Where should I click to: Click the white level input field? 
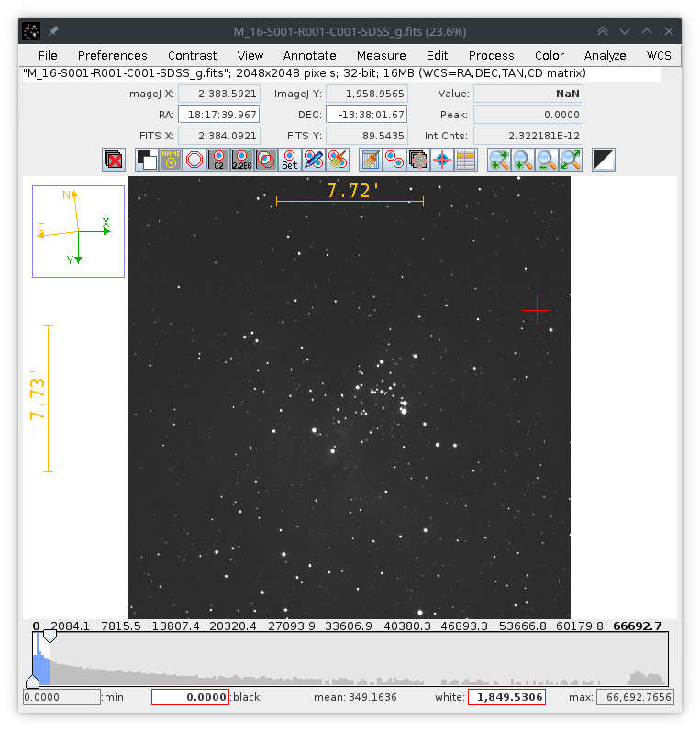507,697
